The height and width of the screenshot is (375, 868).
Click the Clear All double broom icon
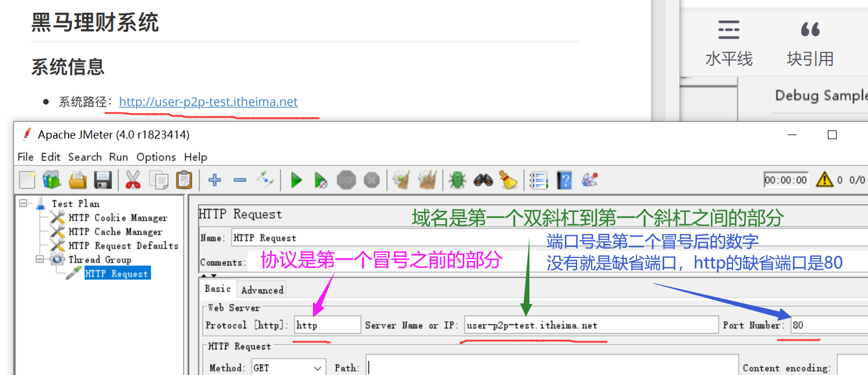point(427,180)
